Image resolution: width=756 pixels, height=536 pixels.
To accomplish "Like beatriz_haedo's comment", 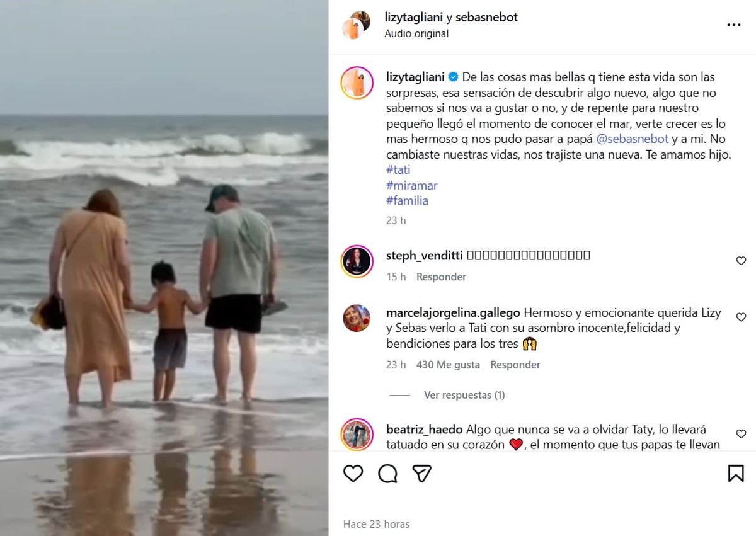I will pos(741,434).
